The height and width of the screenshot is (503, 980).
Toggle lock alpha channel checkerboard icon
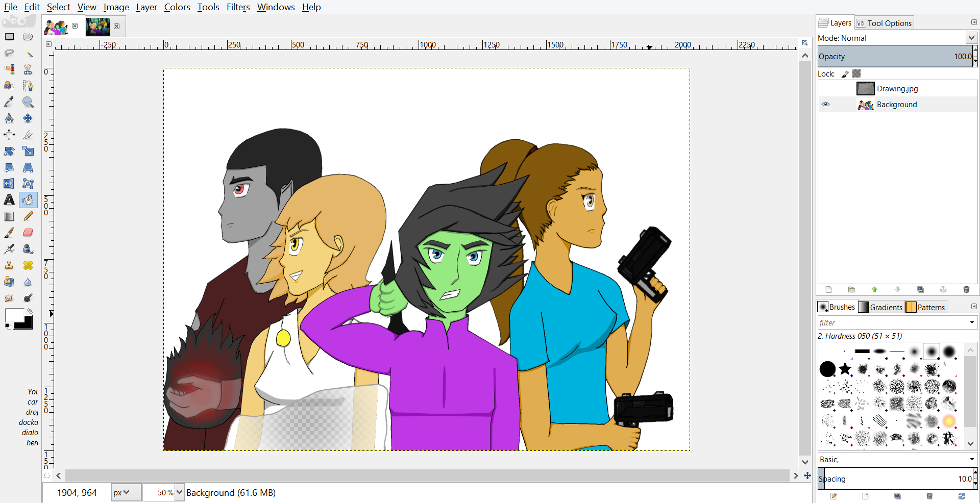856,74
